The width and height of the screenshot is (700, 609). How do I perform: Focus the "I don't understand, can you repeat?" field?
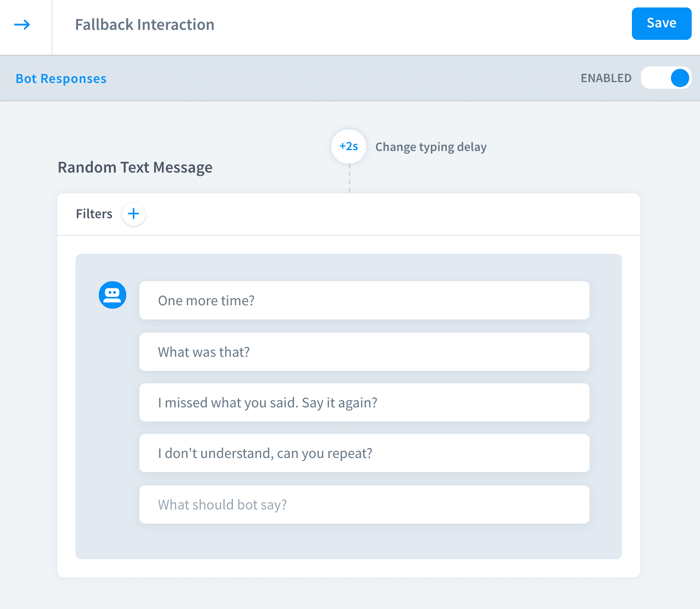[364, 453]
